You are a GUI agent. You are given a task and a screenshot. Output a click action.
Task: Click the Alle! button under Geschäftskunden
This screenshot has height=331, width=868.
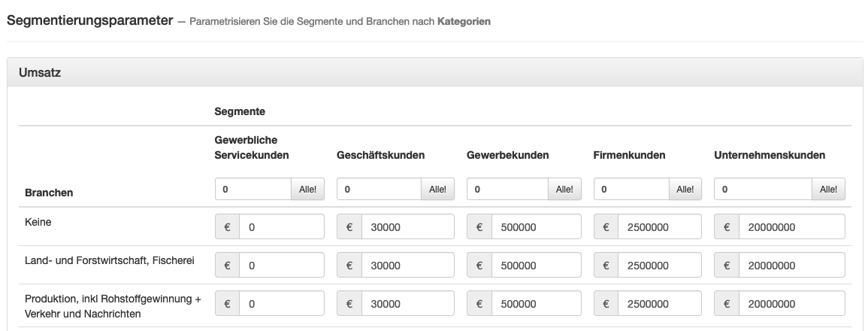pos(437,189)
